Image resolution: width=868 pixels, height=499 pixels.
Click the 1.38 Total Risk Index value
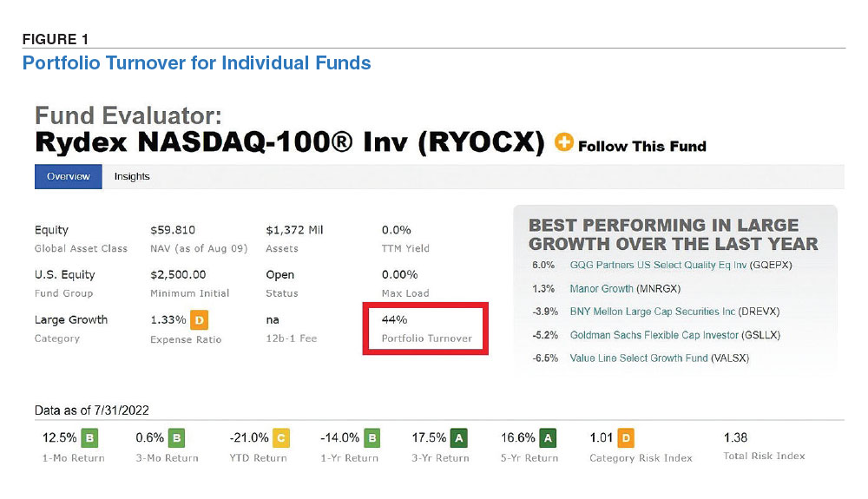click(x=736, y=437)
